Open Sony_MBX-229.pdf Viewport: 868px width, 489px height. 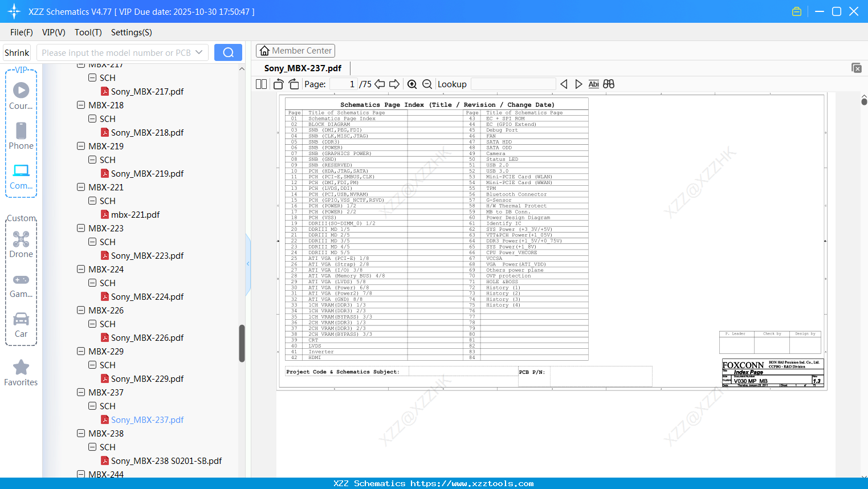coord(147,379)
